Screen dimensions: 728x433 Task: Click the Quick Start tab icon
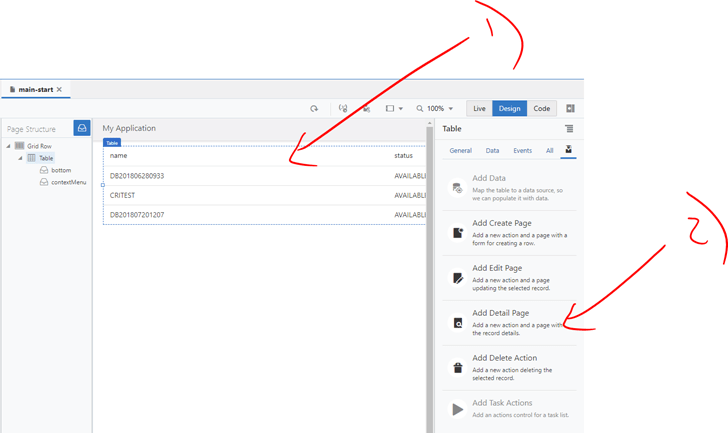tap(568, 150)
